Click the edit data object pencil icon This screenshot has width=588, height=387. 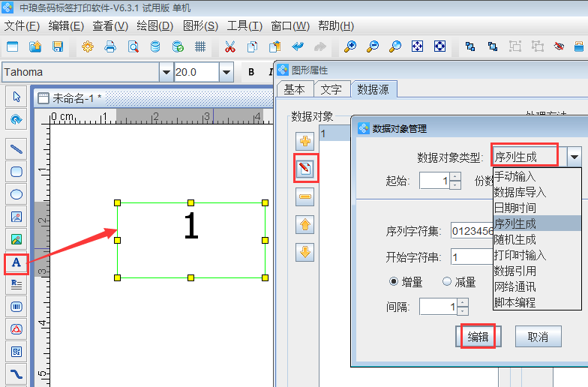pyautogui.click(x=305, y=169)
